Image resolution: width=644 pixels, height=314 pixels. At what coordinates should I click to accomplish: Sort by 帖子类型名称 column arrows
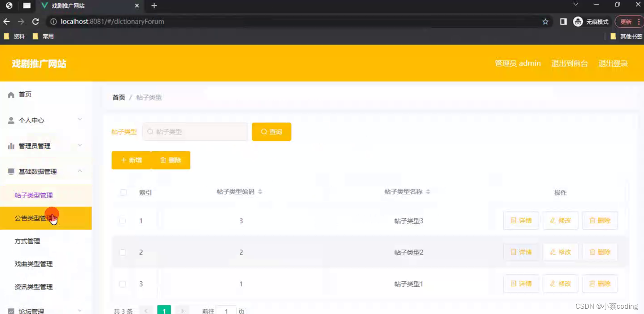pos(428,192)
